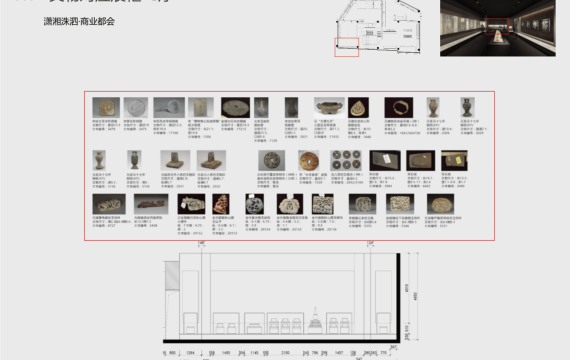Select the long white jade carving photo
The width and height of the screenshot is (570, 360).
pyautogui.click(x=109, y=204)
